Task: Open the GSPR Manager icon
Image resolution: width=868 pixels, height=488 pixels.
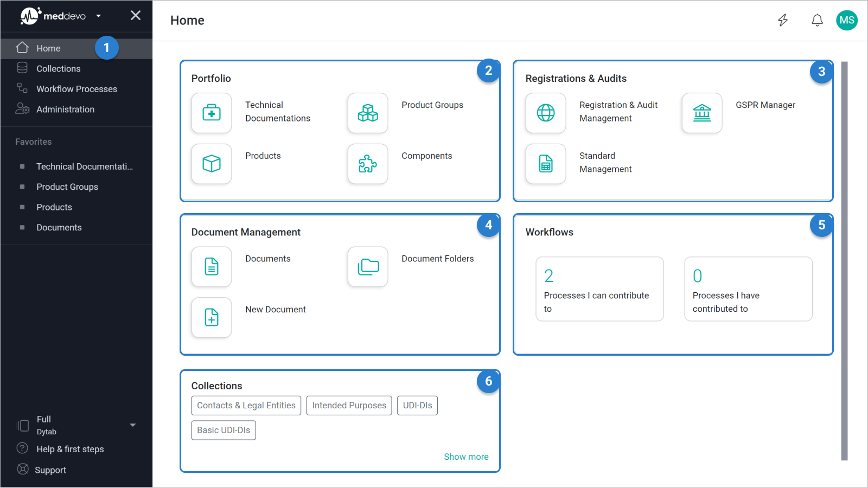Action: coord(702,113)
